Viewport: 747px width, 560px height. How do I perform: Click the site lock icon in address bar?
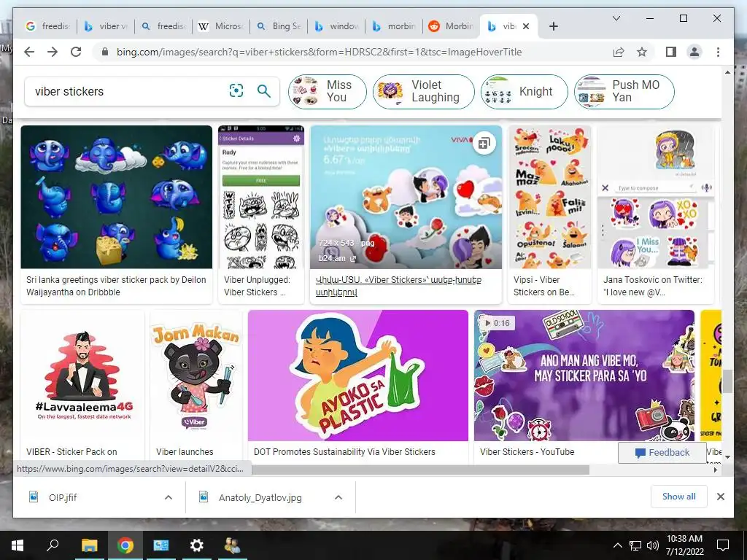point(105,52)
